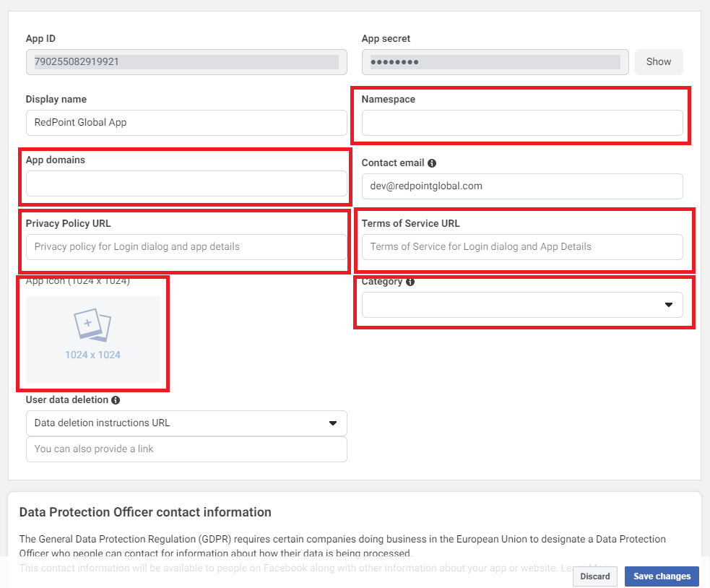Image resolution: width=710 pixels, height=588 pixels.
Task: Click into the App domains field
Action: [x=186, y=183]
